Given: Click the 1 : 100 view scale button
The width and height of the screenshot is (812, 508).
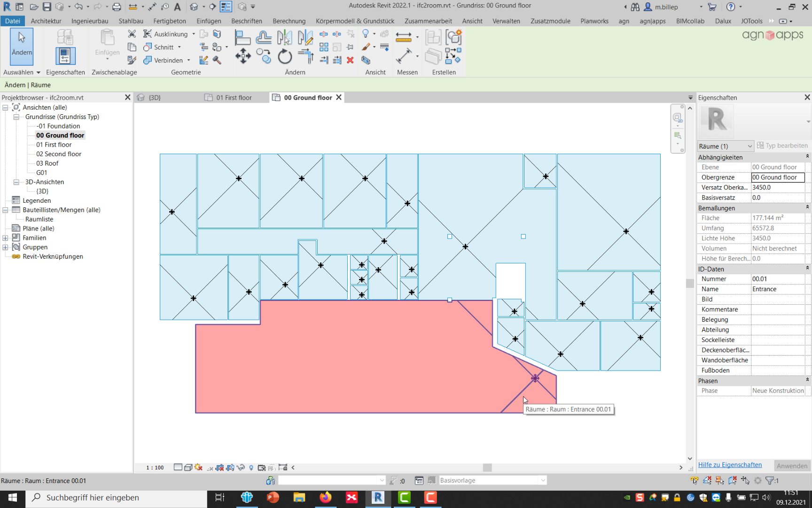Looking at the screenshot, I should click(155, 468).
